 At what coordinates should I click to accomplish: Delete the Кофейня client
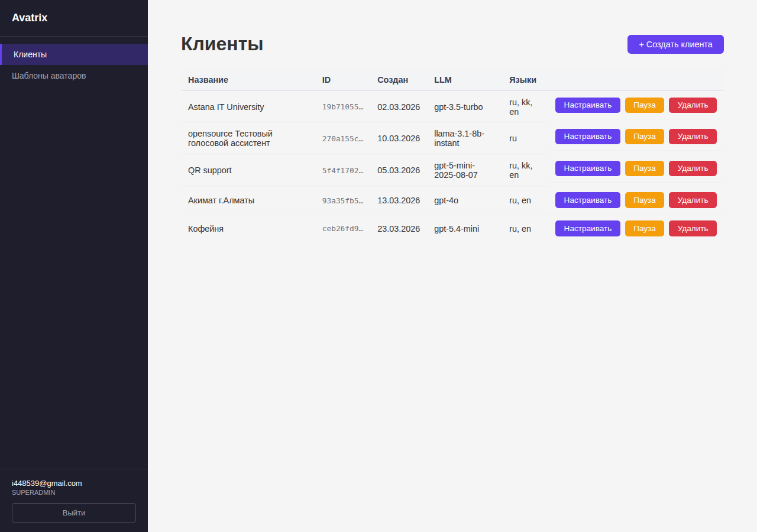coord(692,228)
